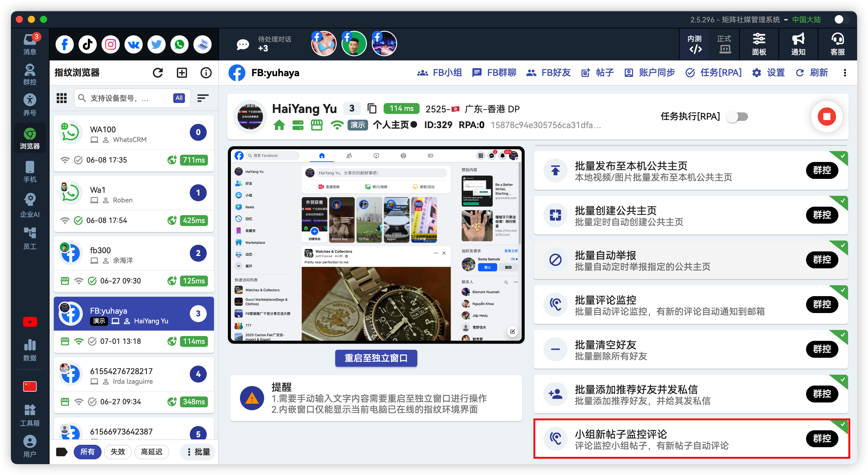Click the YouTube icon in sidebar
This screenshot has width=868, height=475.
[x=30, y=322]
